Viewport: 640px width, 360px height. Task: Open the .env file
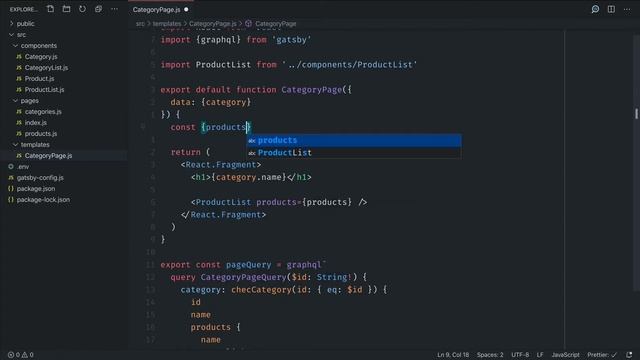point(23,167)
